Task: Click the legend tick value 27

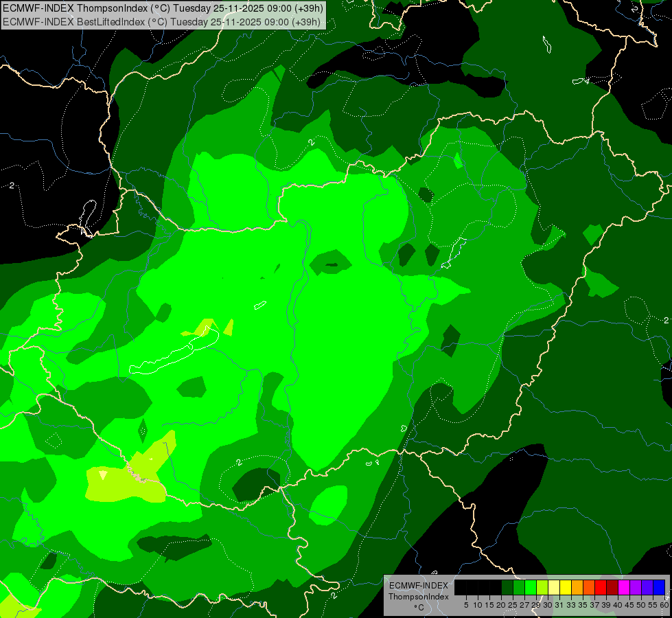Action: coord(524,605)
